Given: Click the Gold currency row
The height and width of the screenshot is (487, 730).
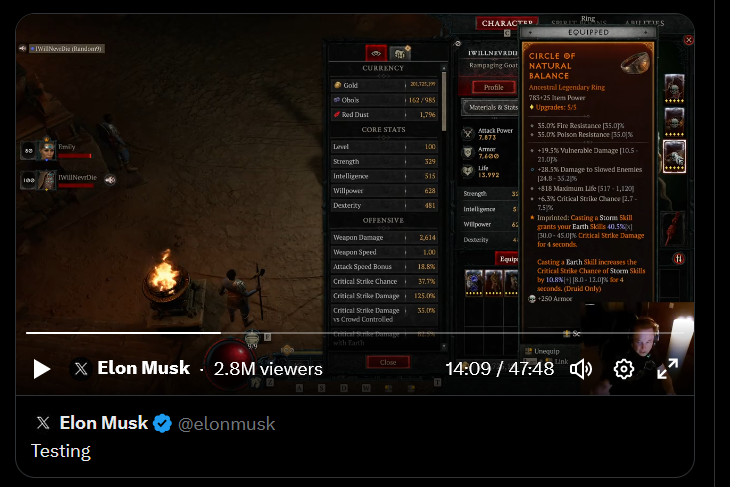Looking at the screenshot, I should (384, 85).
